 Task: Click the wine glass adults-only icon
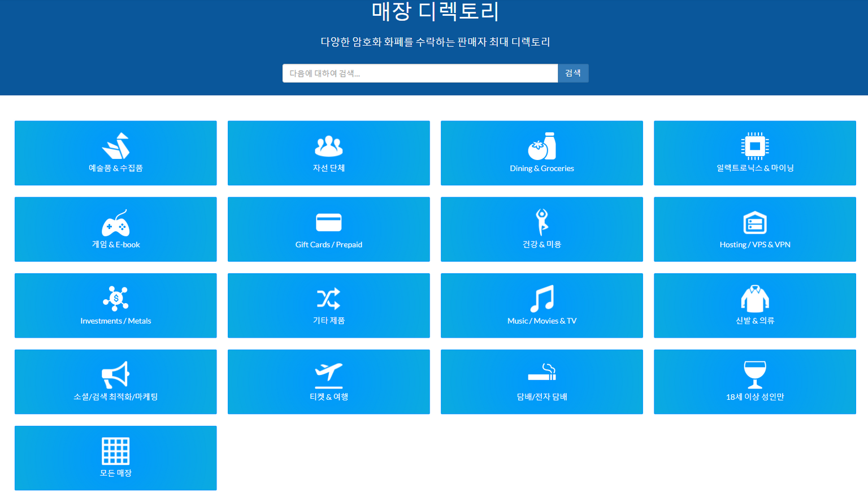click(755, 374)
